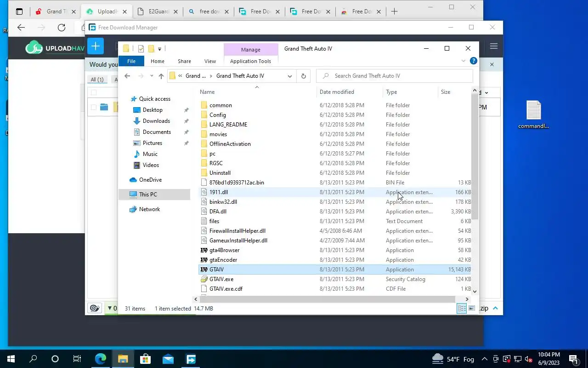Open the Application Tools ribbon tab

[250, 61]
